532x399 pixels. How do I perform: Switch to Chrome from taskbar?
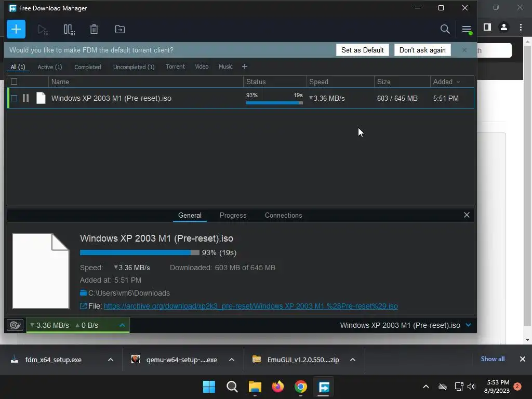click(x=301, y=387)
